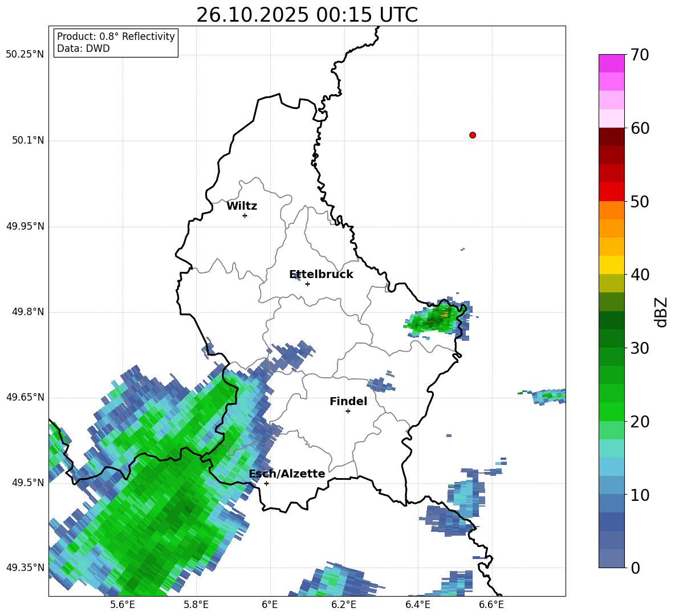Click the Wiltz city label
Viewport: 675px width, 616px height.
(242, 206)
